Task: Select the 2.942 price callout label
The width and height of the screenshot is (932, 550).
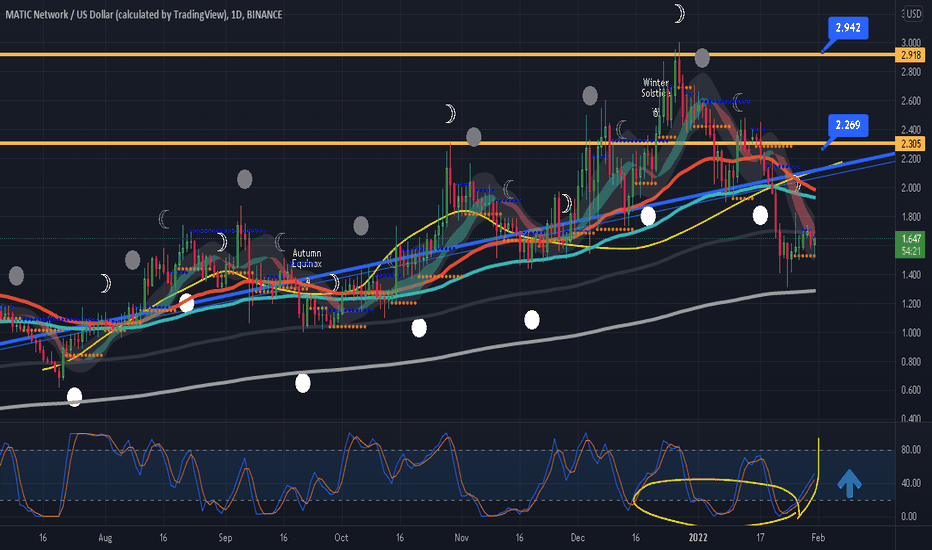Action: pos(848,28)
